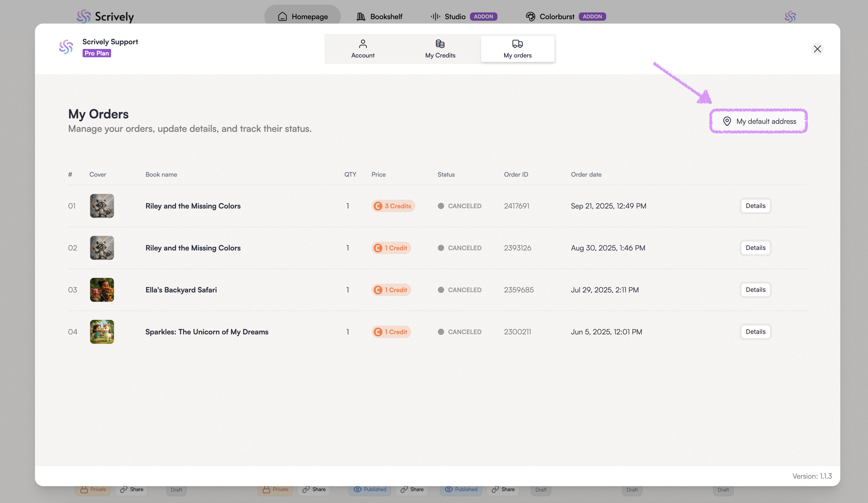Click the first Riley raccoon cover thumbnail
The width and height of the screenshot is (868, 503).
pyautogui.click(x=102, y=206)
